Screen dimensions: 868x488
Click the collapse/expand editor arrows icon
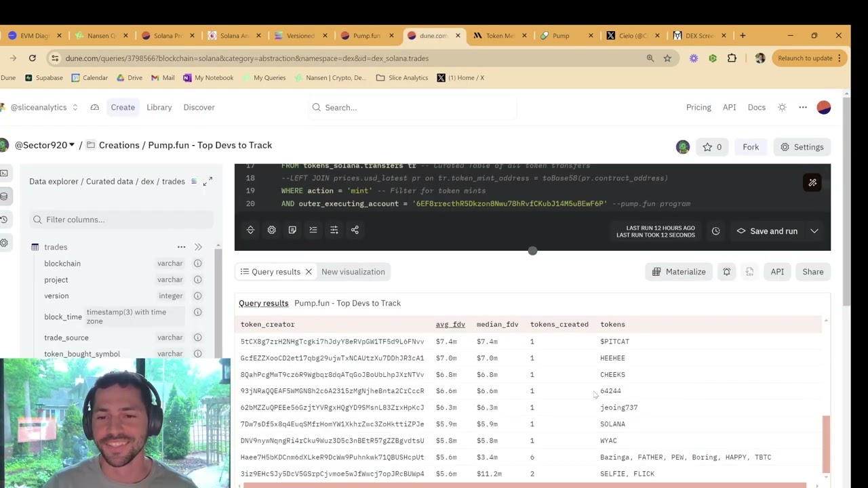250,230
